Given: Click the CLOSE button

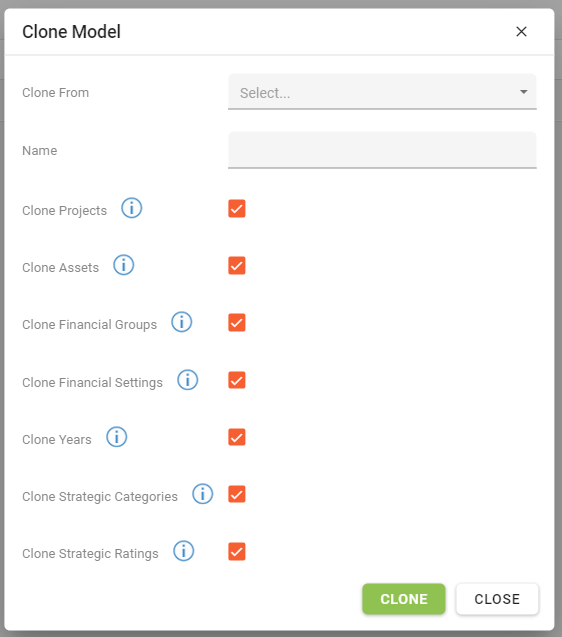Looking at the screenshot, I should click(497, 599).
